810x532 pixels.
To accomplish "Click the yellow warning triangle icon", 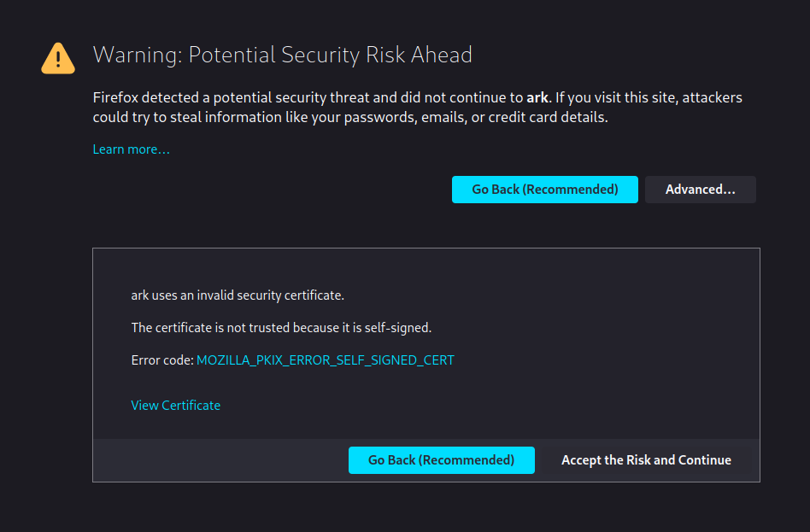I will tap(58, 58).
